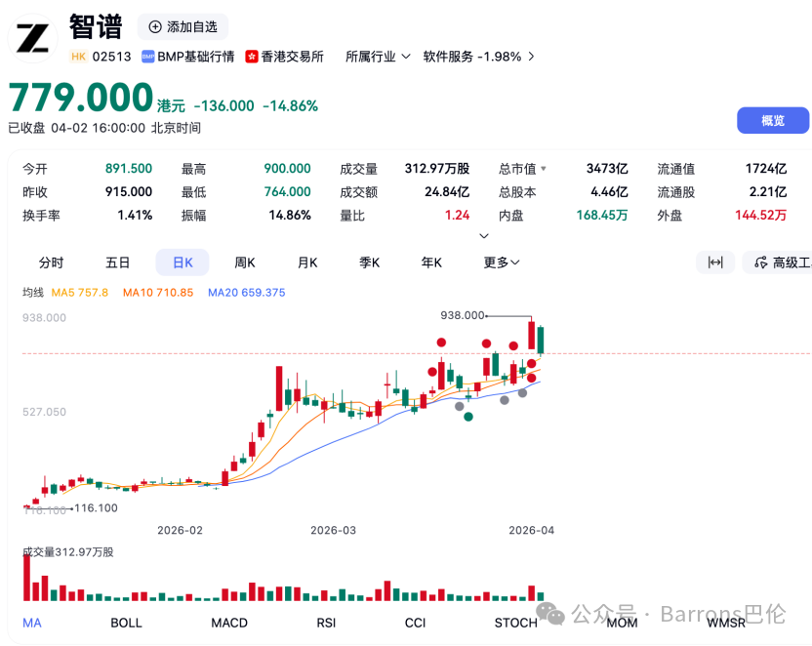The height and width of the screenshot is (646, 812).
Task: Click the 香港交易所 exchange flag icon
Action: pos(252,57)
